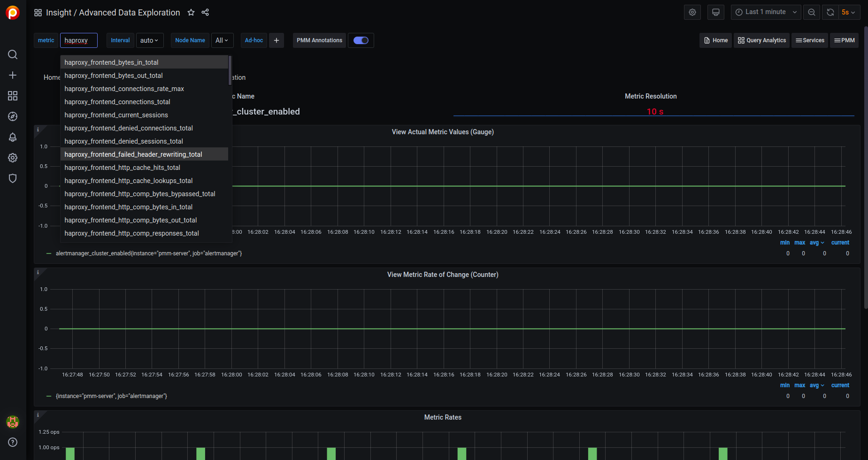Click the refresh dashboard icon

tap(830, 12)
